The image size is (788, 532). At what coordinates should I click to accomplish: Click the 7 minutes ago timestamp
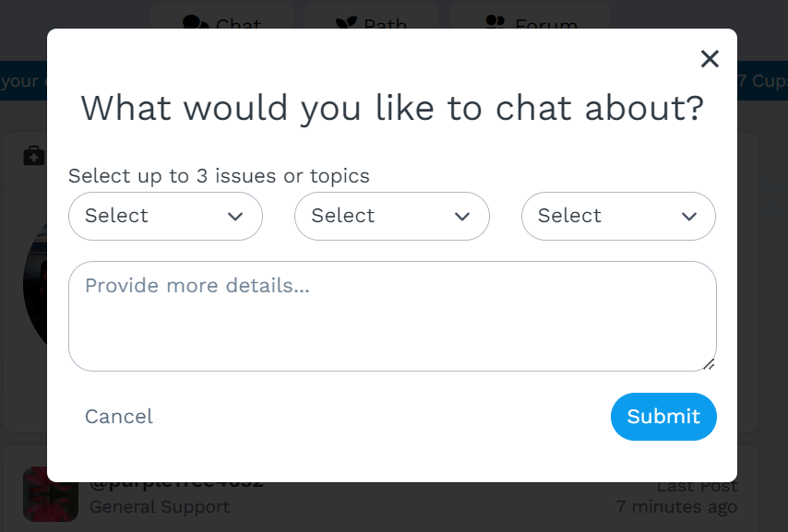pyautogui.click(x=676, y=507)
